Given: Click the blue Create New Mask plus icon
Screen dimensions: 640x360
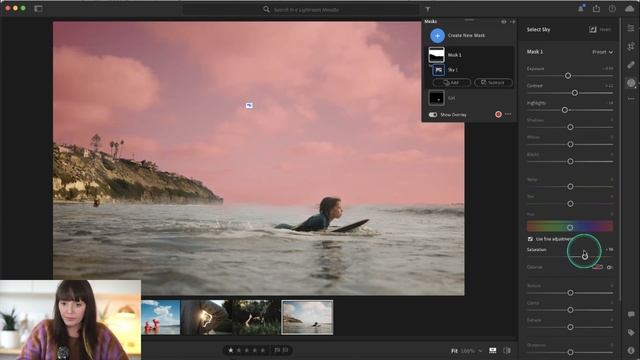Looking at the screenshot, I should pyautogui.click(x=437, y=36).
